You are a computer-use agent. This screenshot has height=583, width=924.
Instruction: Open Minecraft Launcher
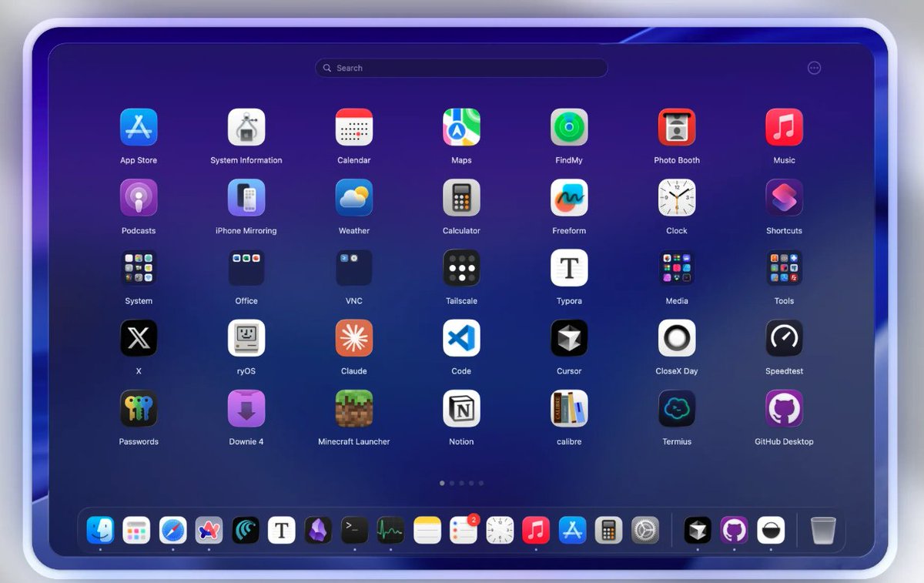354,409
